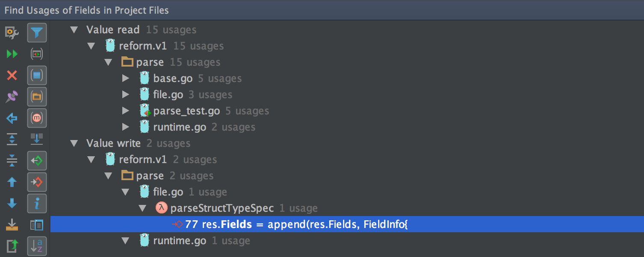The image size is (644, 257).
Task: Open the find usages settings wrench icon
Action: tap(12, 32)
